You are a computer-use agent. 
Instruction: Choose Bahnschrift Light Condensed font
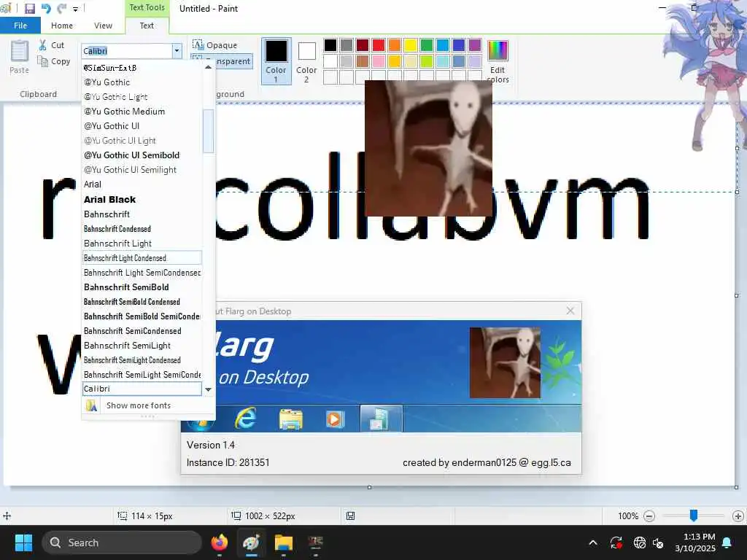pos(142,258)
